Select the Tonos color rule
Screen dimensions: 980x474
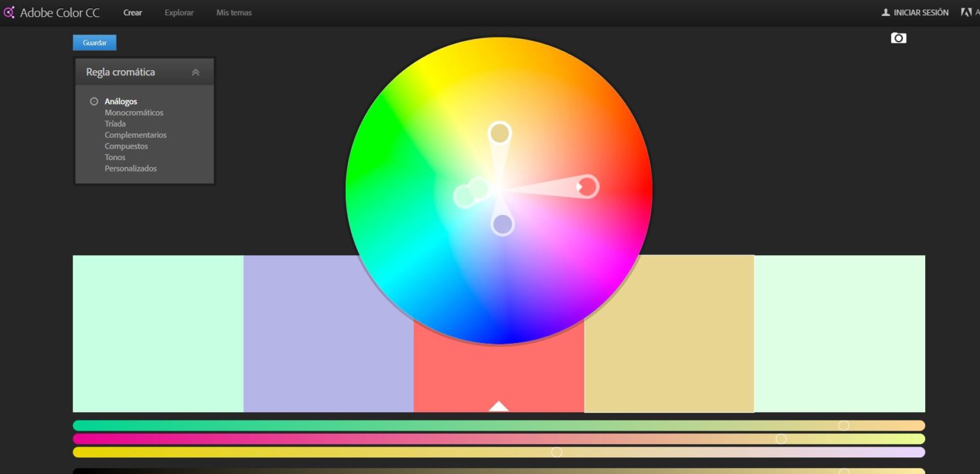click(115, 157)
